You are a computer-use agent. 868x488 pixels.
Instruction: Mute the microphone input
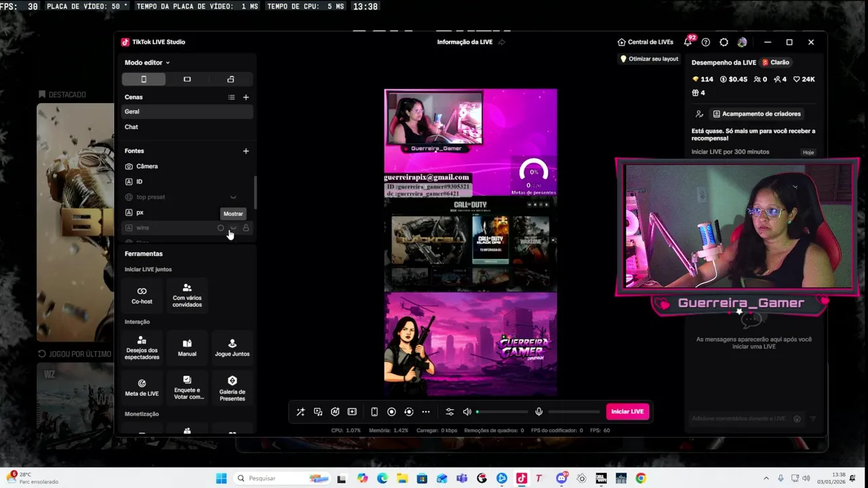point(538,411)
